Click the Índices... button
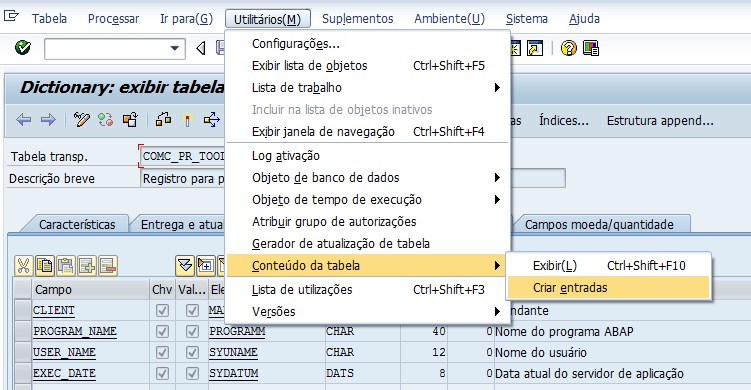The image size is (751, 390). pyautogui.click(x=564, y=120)
